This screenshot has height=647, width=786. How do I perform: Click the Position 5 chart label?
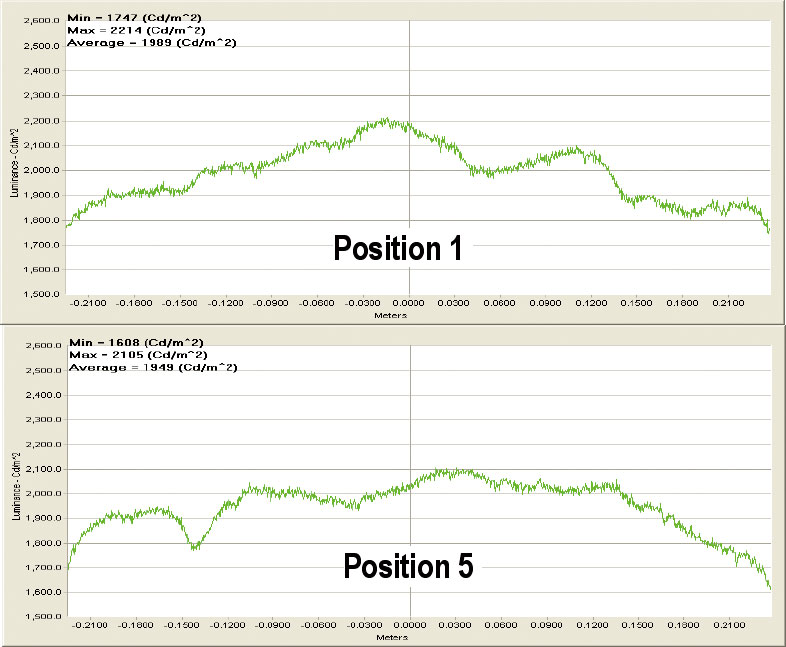click(408, 568)
